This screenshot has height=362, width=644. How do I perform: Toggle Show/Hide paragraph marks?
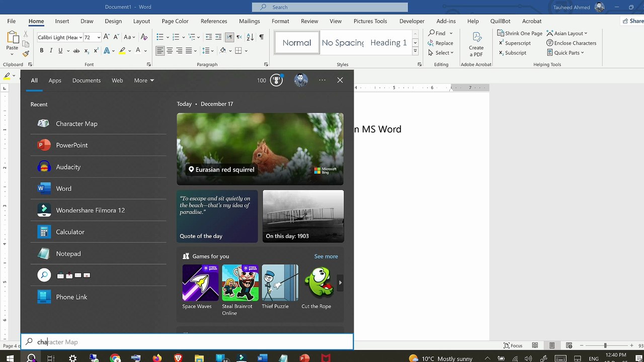[x=261, y=37]
